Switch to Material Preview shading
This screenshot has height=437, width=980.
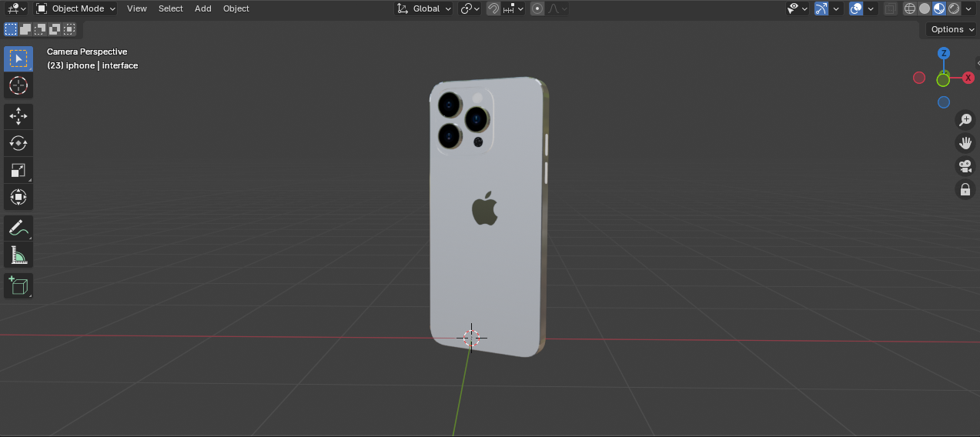tap(939, 8)
